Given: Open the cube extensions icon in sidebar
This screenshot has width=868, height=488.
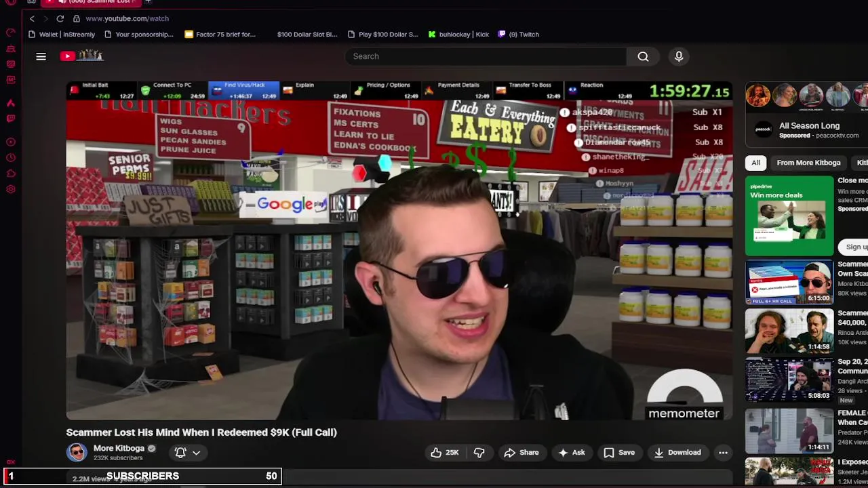Looking at the screenshot, I should click(x=11, y=174).
